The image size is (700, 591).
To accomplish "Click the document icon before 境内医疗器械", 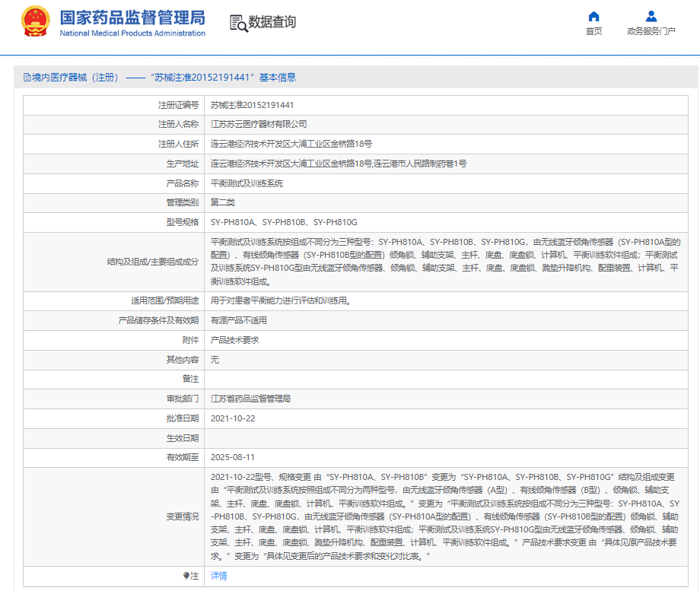I will point(27,78).
